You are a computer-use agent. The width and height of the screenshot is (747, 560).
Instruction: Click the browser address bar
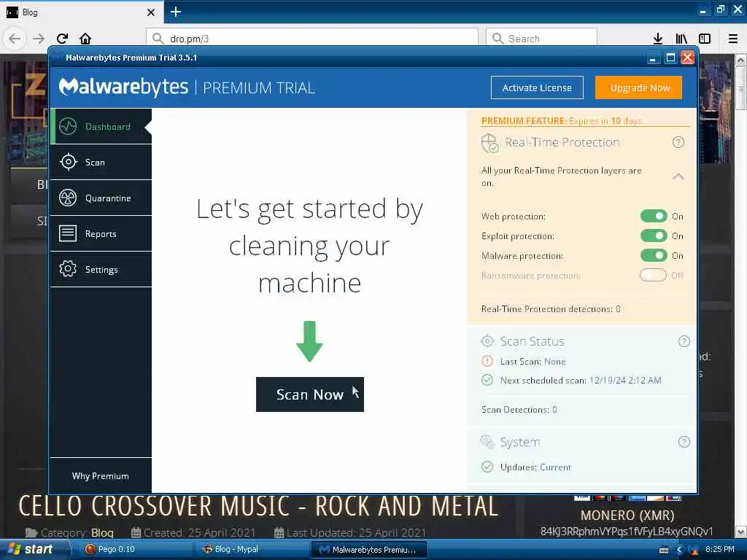pos(312,39)
